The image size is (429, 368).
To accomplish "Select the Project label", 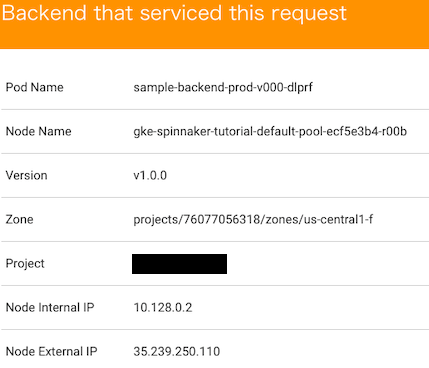I will point(25,264).
